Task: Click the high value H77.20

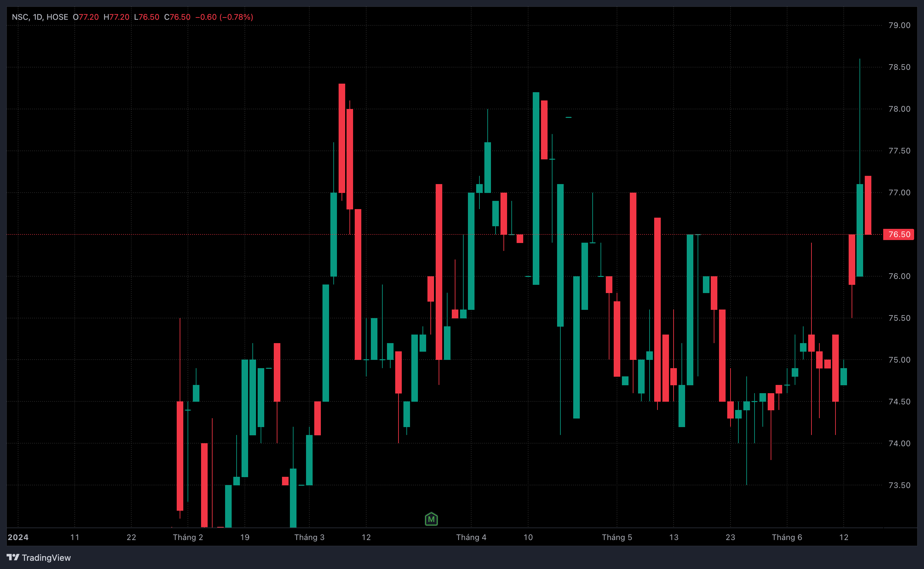Action: (x=116, y=17)
